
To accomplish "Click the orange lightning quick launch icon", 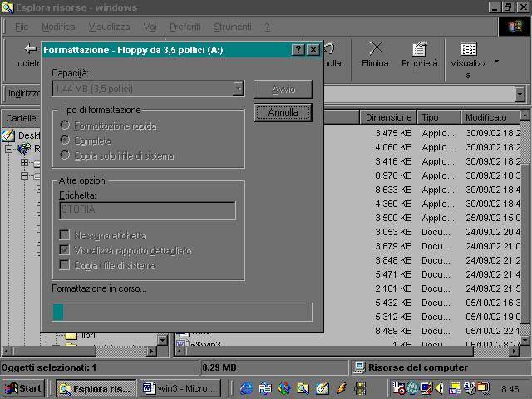I will click(x=341, y=388).
